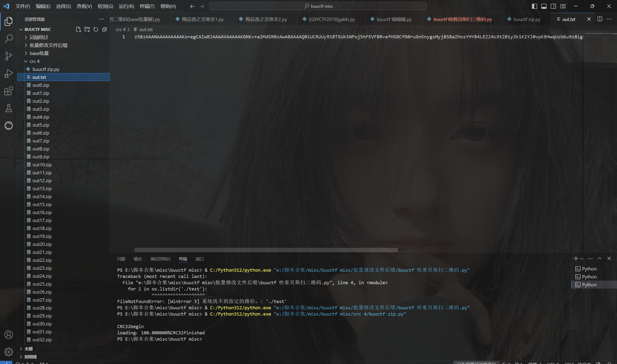Open the Testing flask view
The width and height of the screenshot is (617, 364).
tap(9, 108)
